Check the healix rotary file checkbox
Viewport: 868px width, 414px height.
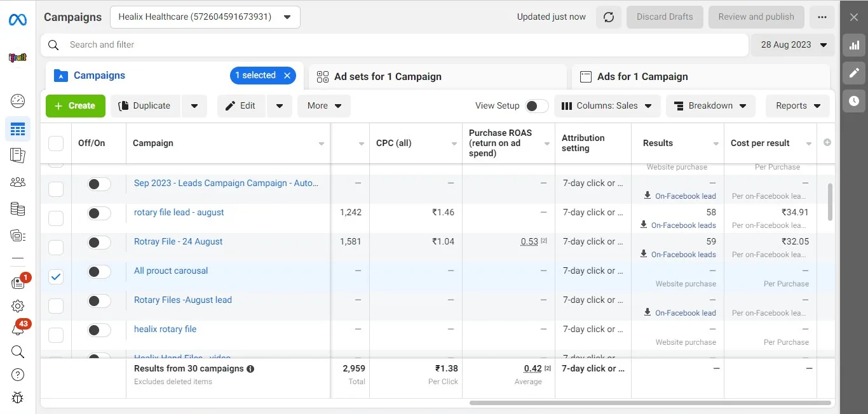(x=56, y=335)
